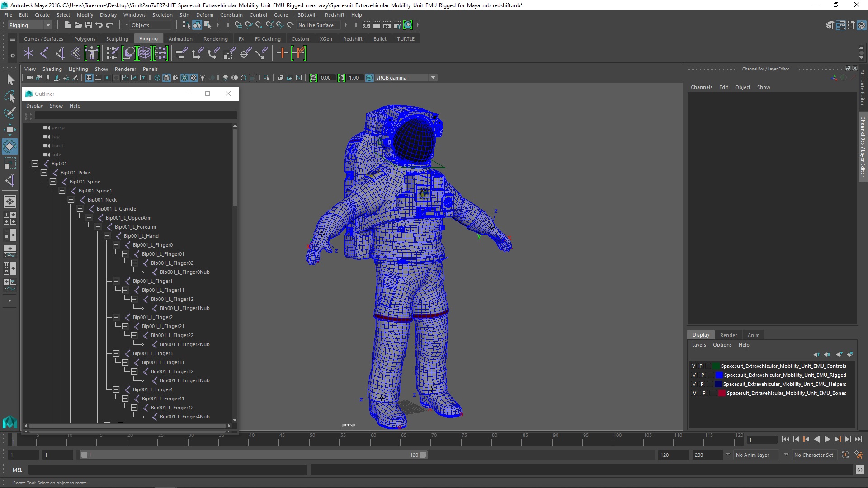This screenshot has width=868, height=488.
Task: Collapse the Bip001_Spine1 node
Action: tap(62, 191)
